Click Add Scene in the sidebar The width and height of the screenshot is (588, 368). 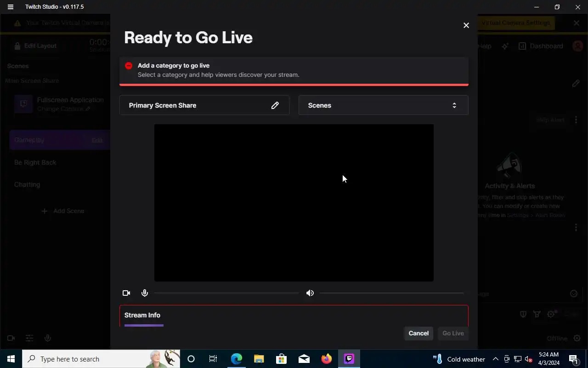pyautogui.click(x=63, y=211)
